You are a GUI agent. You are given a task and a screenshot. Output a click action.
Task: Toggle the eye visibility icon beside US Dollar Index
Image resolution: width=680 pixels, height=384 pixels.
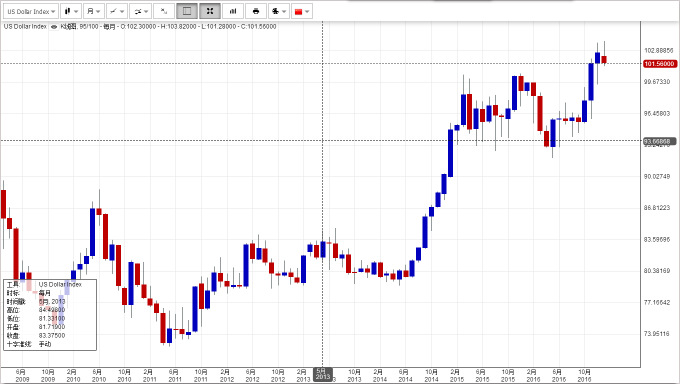pyautogui.click(x=54, y=27)
